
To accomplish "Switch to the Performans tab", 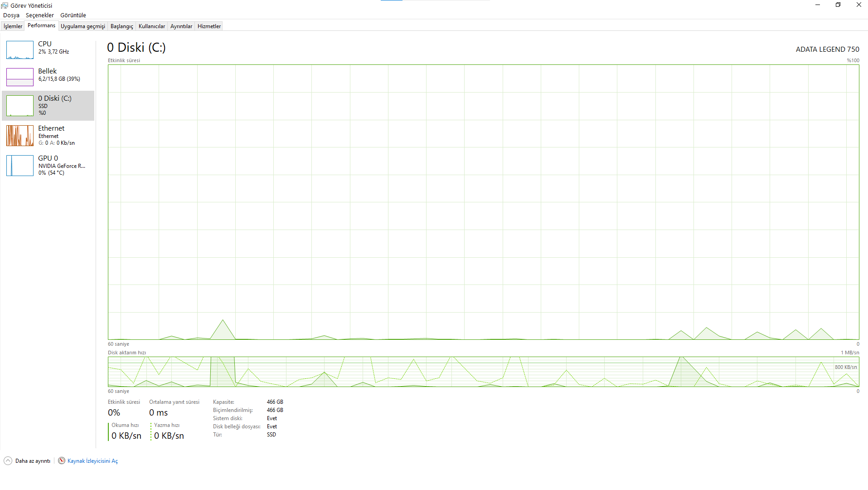I will coord(41,25).
